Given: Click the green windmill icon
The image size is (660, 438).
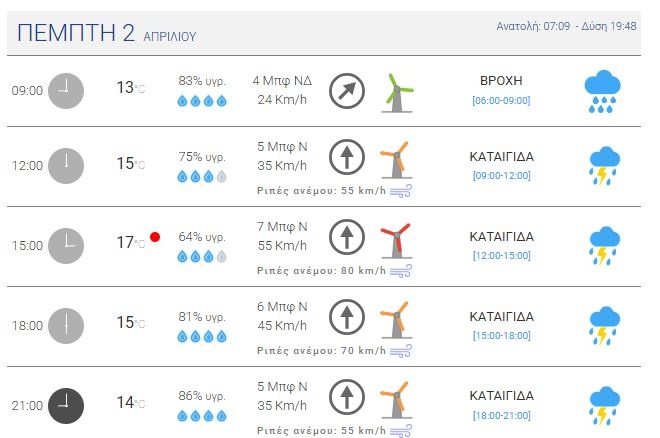Looking at the screenshot, I should coord(399,92).
